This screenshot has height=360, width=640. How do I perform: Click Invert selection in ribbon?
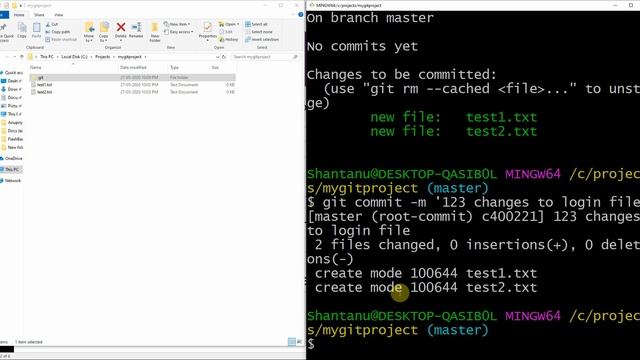click(x=262, y=40)
